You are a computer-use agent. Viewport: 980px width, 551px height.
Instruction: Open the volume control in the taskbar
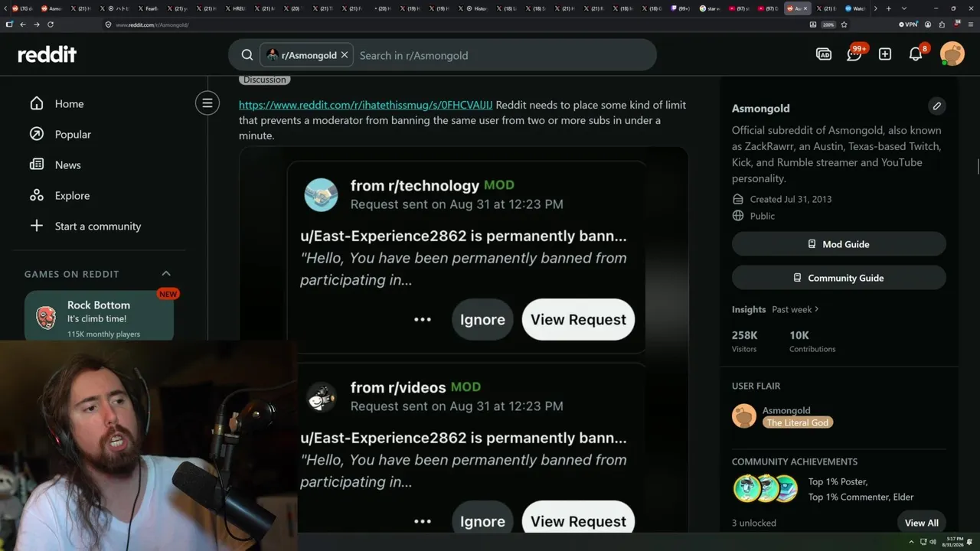click(932, 542)
